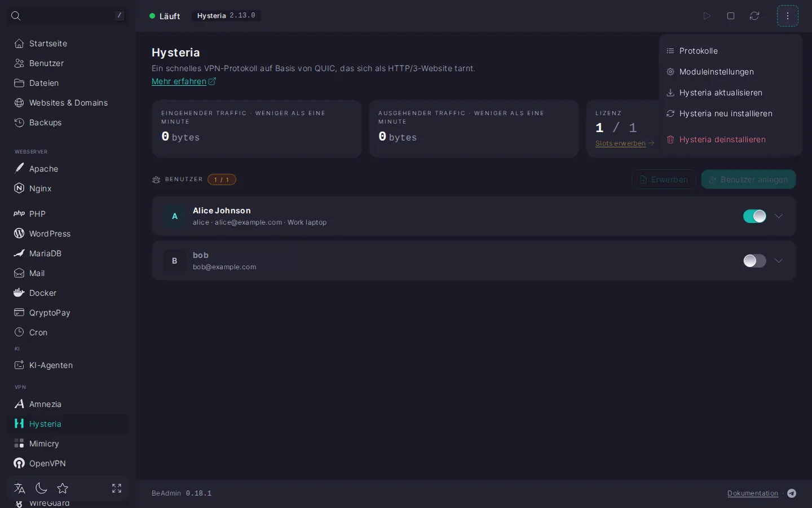Click the fullscreen expand icon

pyautogui.click(x=117, y=488)
